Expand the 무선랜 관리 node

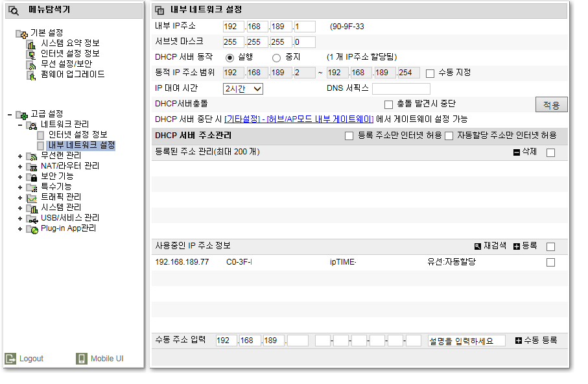coord(20,156)
